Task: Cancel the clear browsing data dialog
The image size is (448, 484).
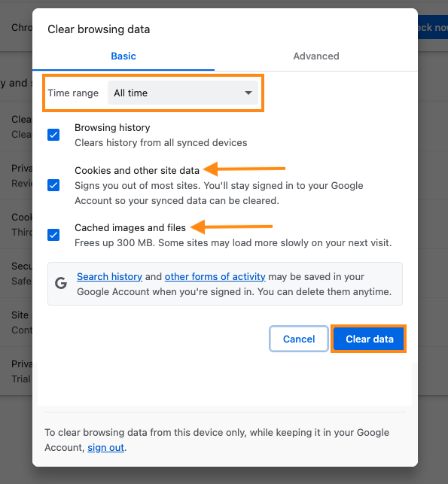Action: 299,339
